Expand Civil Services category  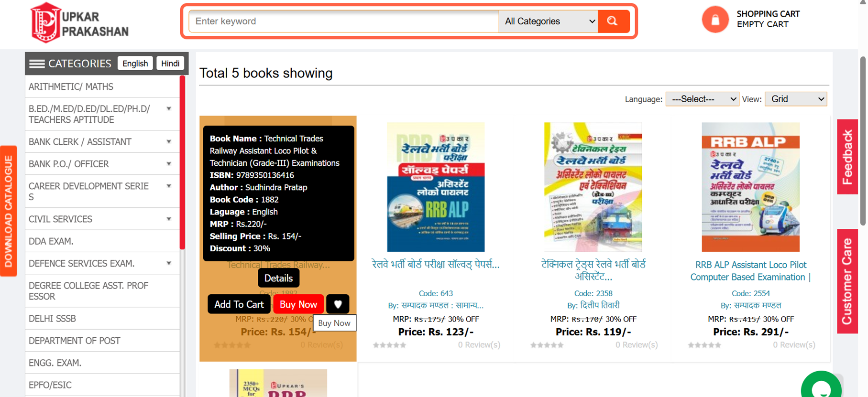pos(169,219)
